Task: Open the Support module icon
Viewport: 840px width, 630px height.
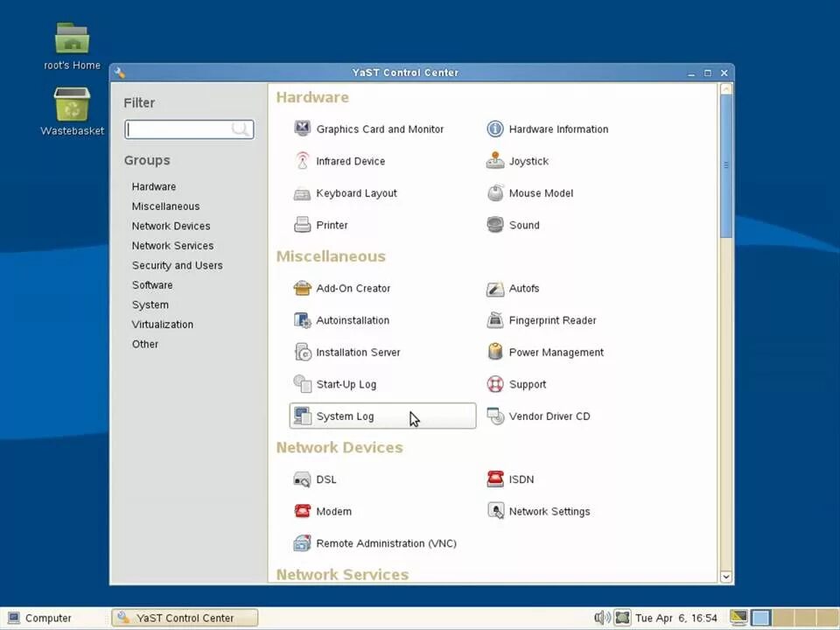Action: (495, 383)
